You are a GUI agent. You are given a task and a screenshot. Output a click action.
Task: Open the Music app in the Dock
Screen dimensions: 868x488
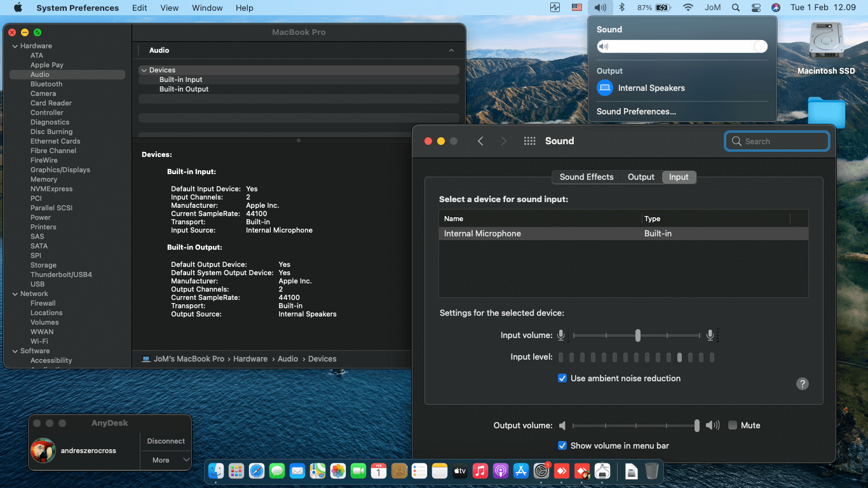[x=480, y=471]
